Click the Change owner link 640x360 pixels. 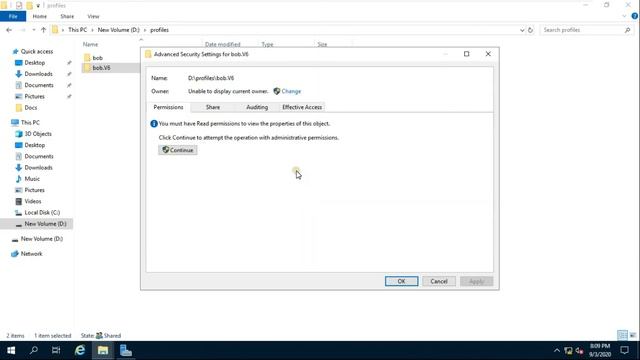point(291,91)
